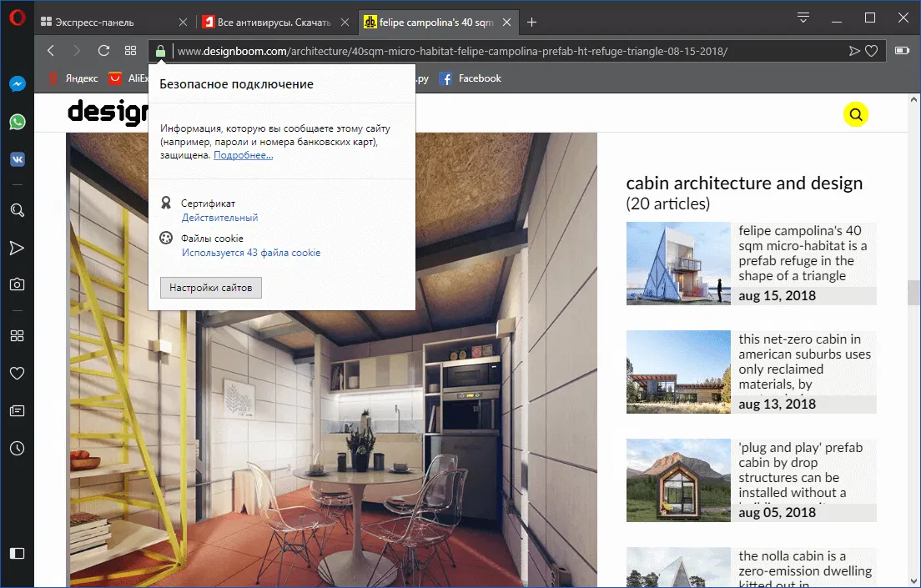Click the Настройки сайтов button
The image size is (921, 588).
[211, 288]
